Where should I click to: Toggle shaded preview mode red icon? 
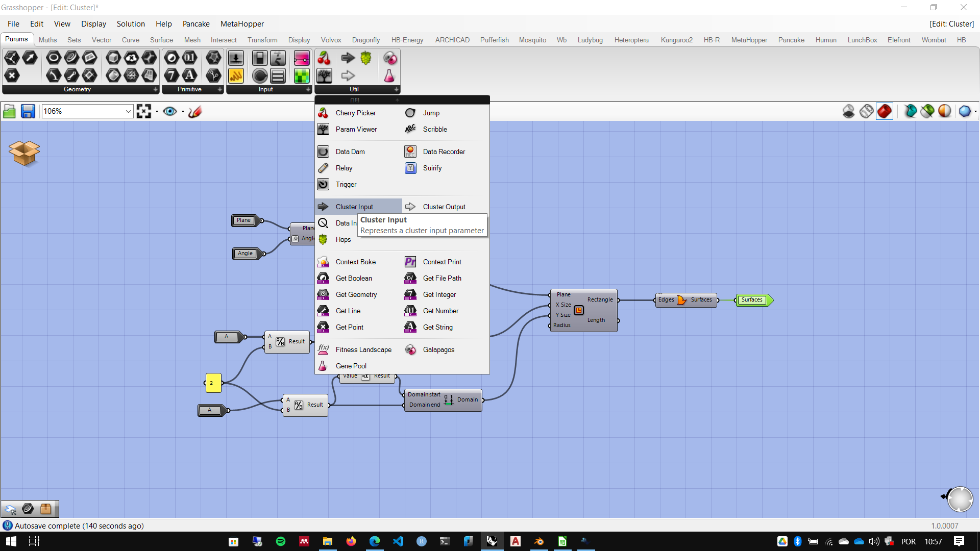(885, 111)
